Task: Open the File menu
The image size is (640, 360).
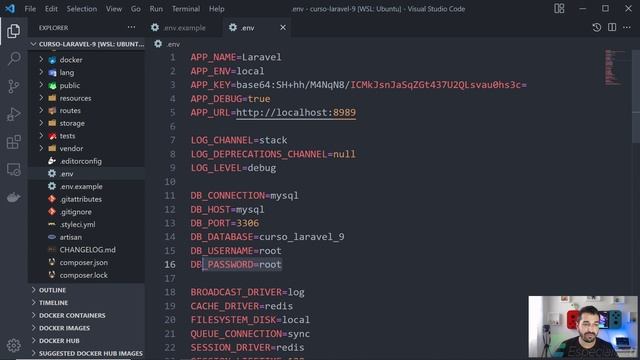Action: pyautogui.click(x=30, y=9)
